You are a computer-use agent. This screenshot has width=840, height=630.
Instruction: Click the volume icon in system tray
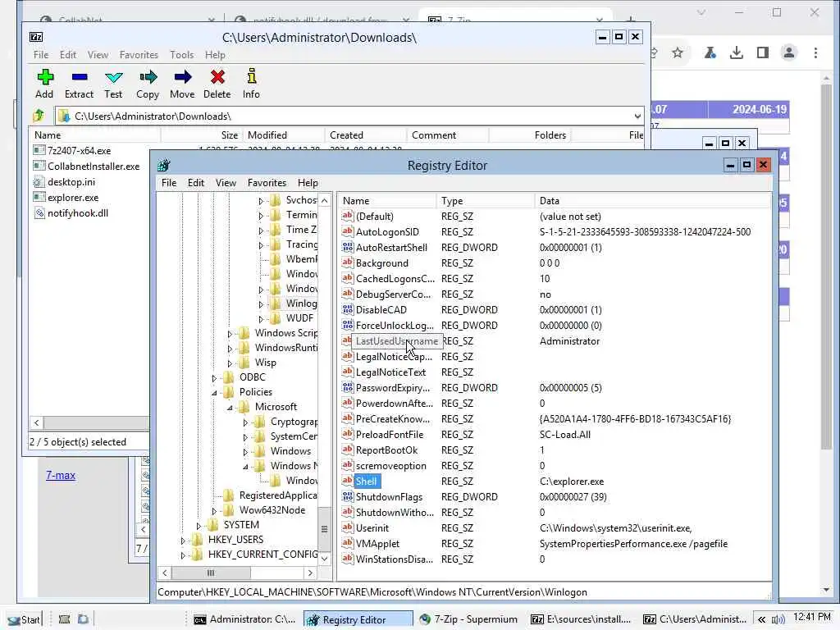[778, 619]
